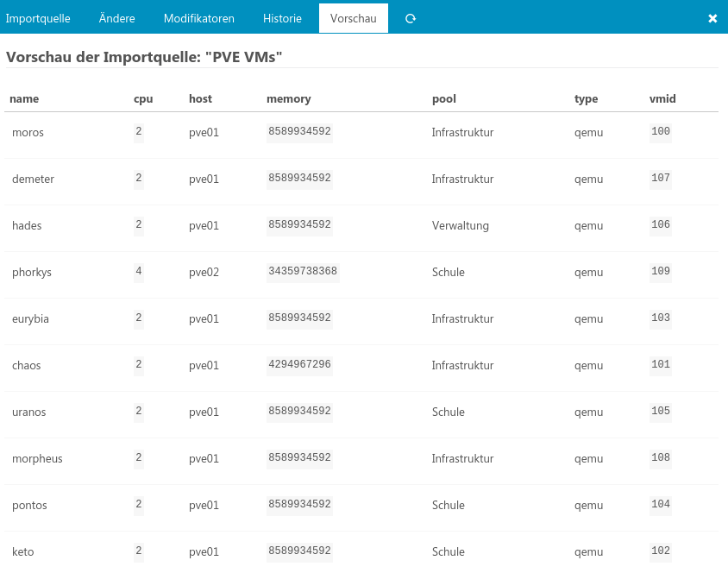Click vmid 102 in keto row

(660, 551)
